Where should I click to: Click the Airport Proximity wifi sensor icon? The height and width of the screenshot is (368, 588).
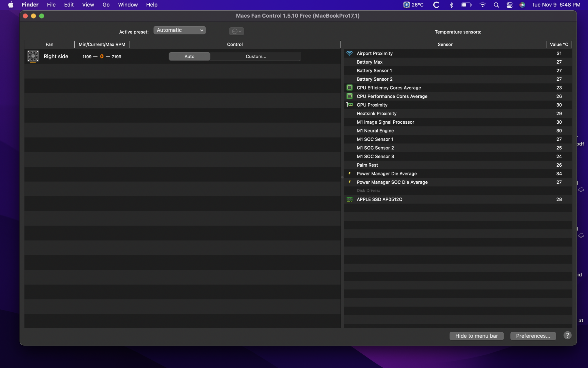(x=349, y=53)
